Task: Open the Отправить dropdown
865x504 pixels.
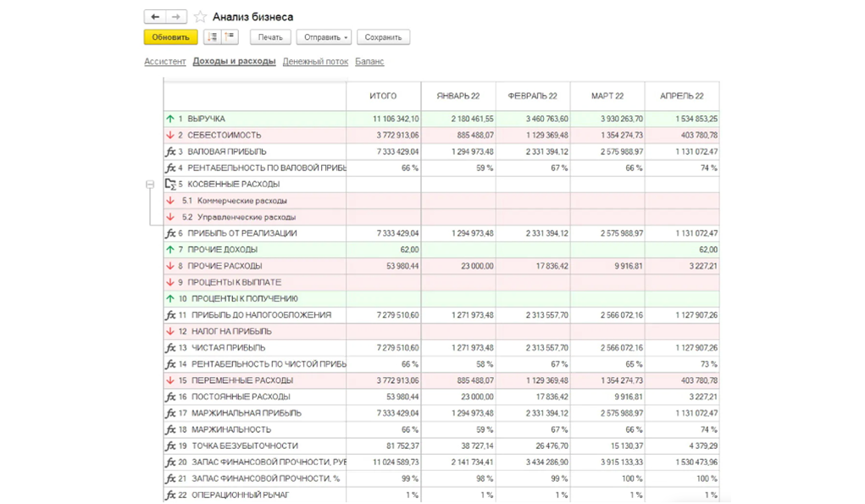Action: [x=324, y=37]
